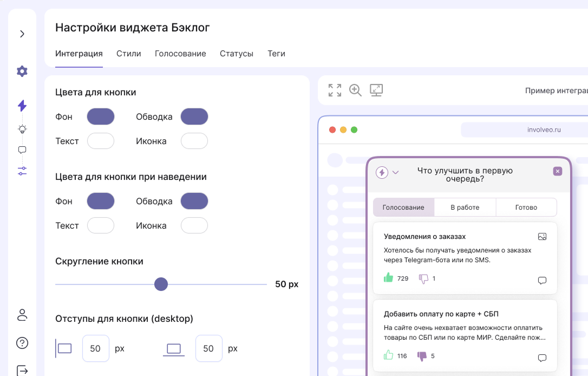Image resolution: width=588 pixels, height=376 pixels.
Task: Downvote the 'Добавить оплату по карте' card
Action: tap(422, 356)
